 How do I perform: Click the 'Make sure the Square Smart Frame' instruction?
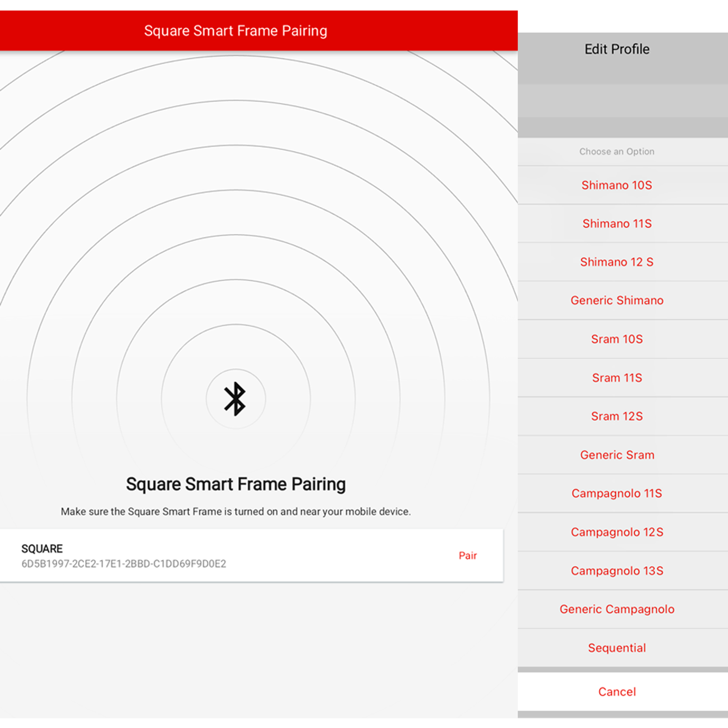pos(236,511)
